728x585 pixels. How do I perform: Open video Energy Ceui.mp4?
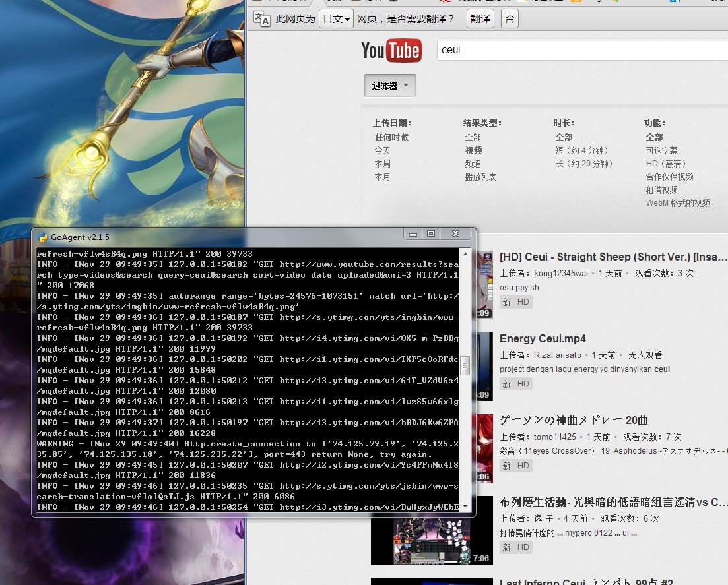click(x=543, y=338)
